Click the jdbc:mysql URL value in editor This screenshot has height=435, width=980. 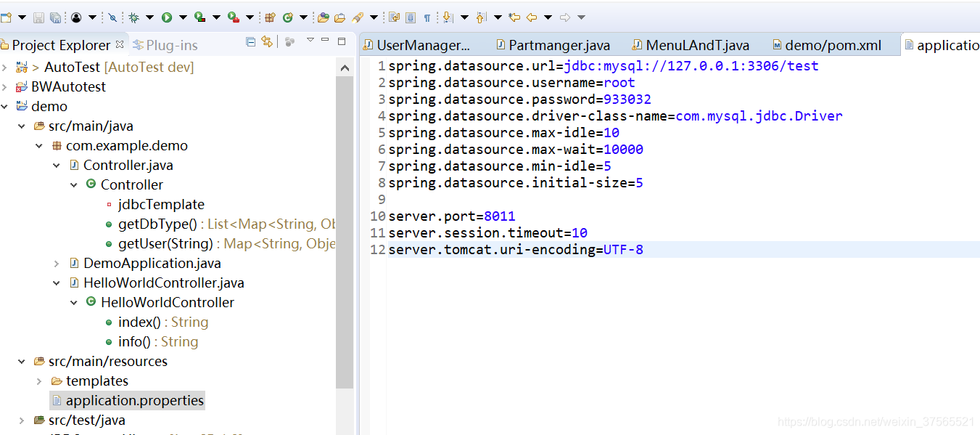click(x=691, y=65)
